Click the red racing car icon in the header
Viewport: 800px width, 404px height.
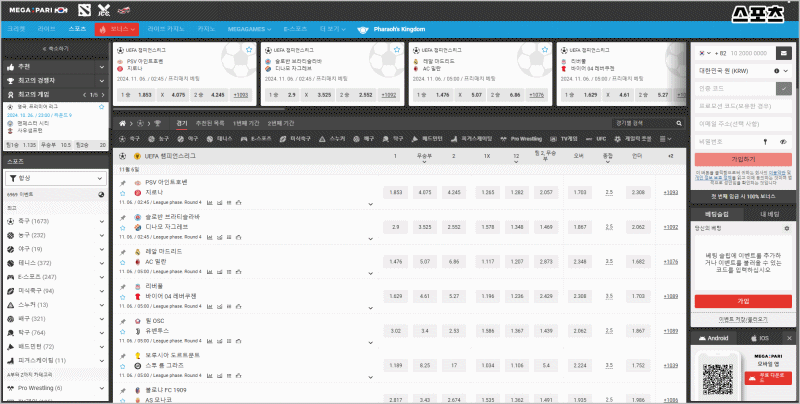click(x=123, y=10)
